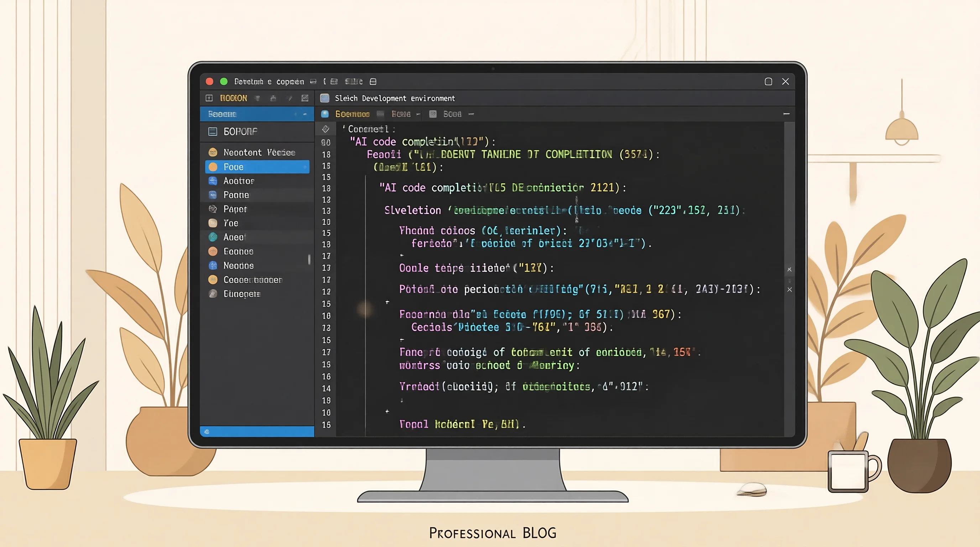
Task: Click the BOPORF section heading
Action: [240, 132]
